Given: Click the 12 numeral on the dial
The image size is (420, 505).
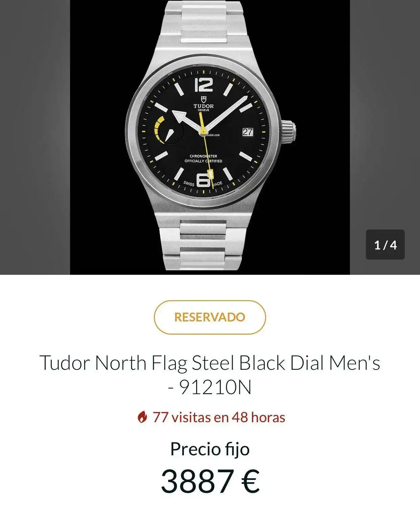Looking at the screenshot, I should tap(204, 85).
